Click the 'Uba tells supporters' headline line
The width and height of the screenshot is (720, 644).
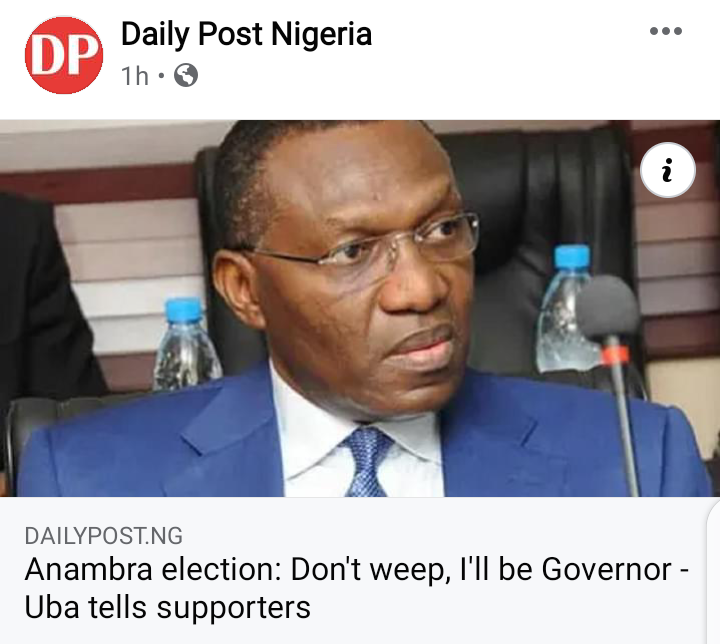[x=168, y=607]
